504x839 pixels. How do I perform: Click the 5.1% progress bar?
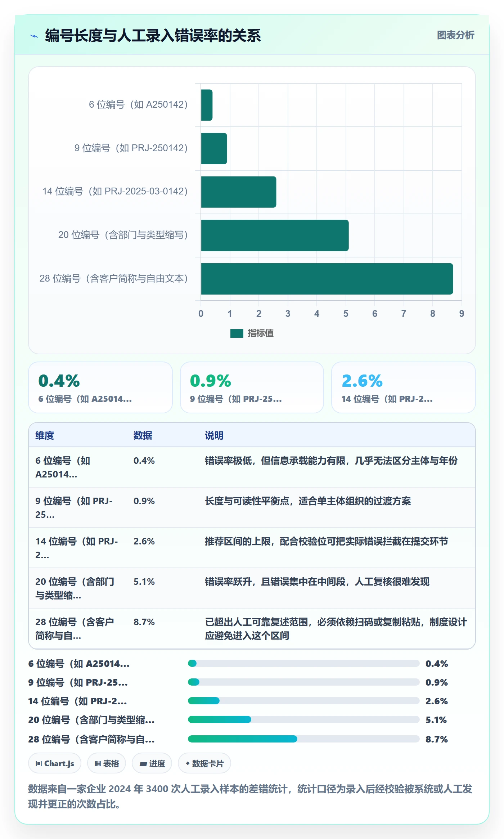(x=304, y=719)
